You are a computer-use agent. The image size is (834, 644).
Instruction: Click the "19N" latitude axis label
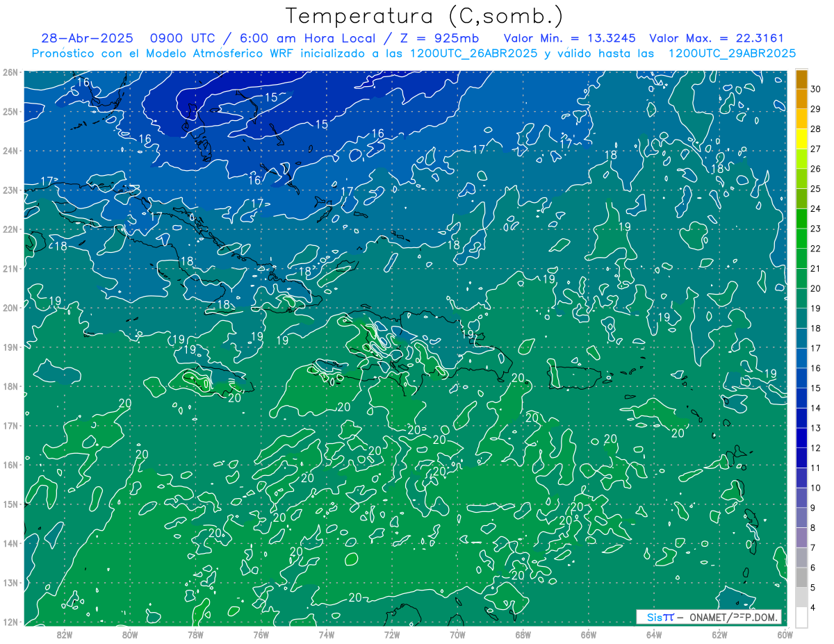click(10, 347)
